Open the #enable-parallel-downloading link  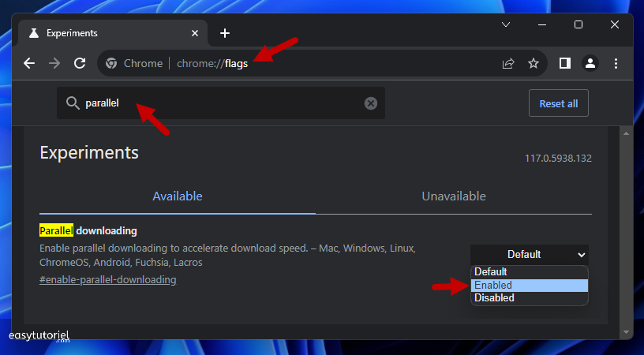[108, 280]
